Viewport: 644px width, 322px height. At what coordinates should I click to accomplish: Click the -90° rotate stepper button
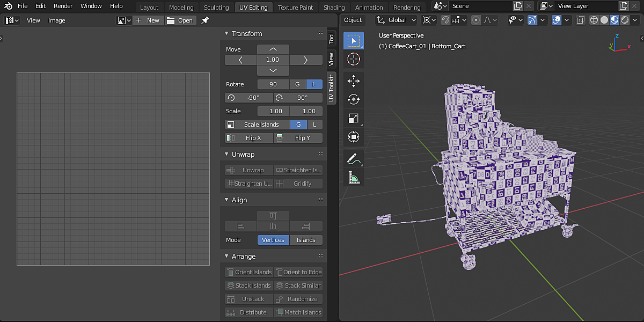tap(248, 98)
